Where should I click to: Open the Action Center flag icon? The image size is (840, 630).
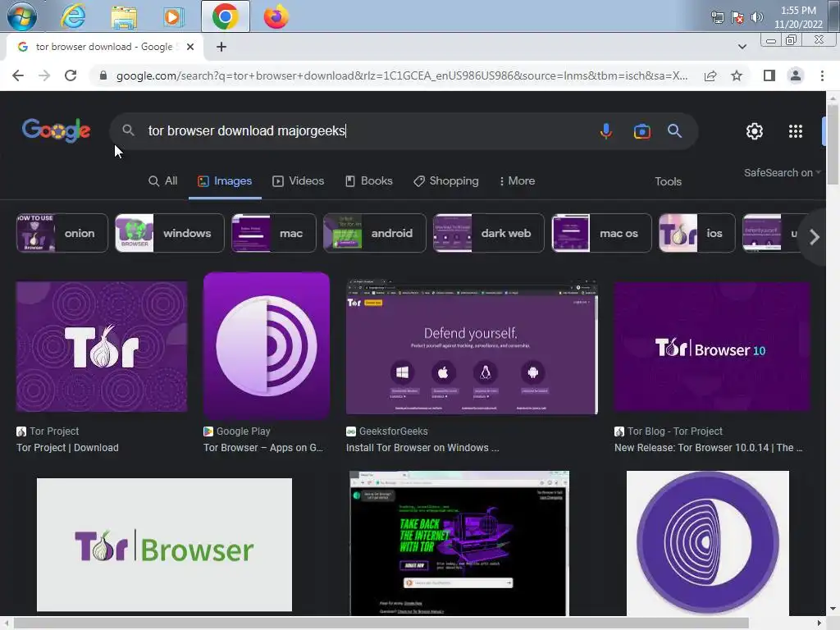point(737,17)
